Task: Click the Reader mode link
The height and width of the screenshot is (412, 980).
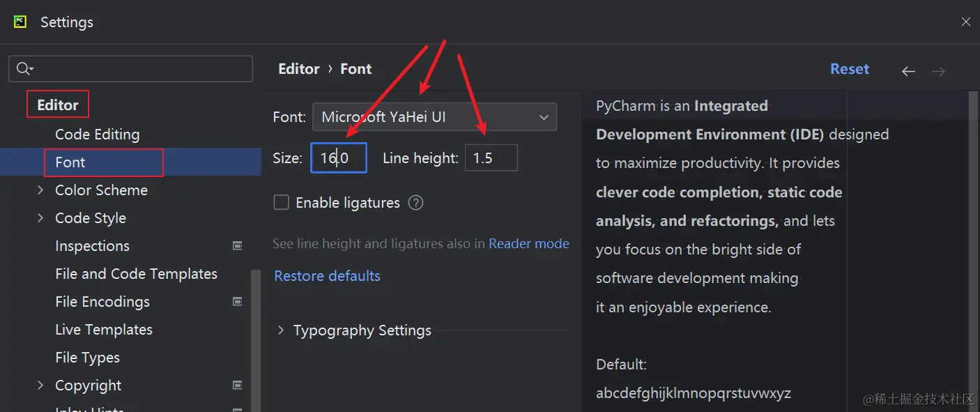Action: pyautogui.click(x=529, y=244)
